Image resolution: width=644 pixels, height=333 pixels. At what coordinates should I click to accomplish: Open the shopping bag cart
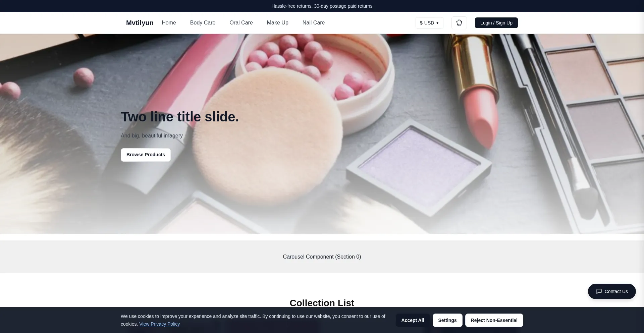coord(459,22)
